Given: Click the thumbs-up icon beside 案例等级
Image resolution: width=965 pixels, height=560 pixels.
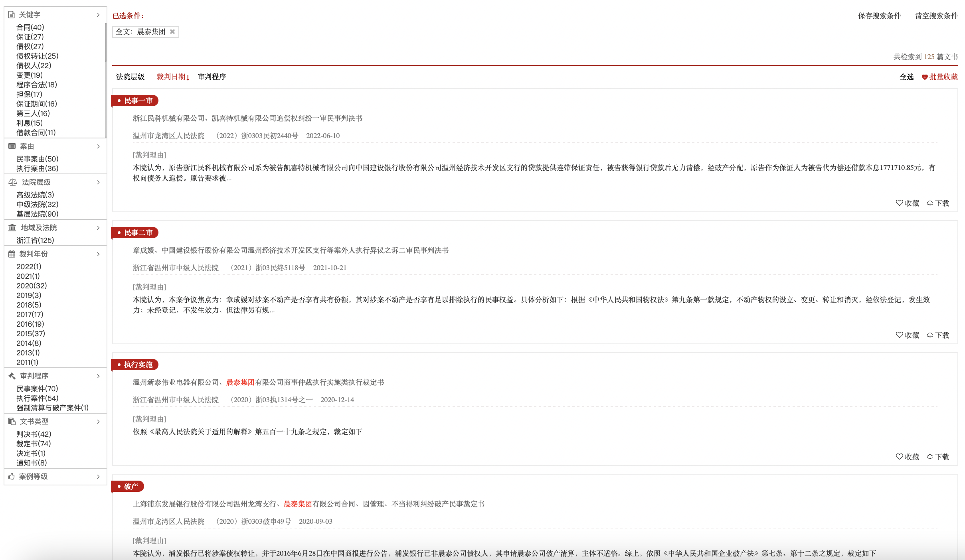Looking at the screenshot, I should (12, 477).
